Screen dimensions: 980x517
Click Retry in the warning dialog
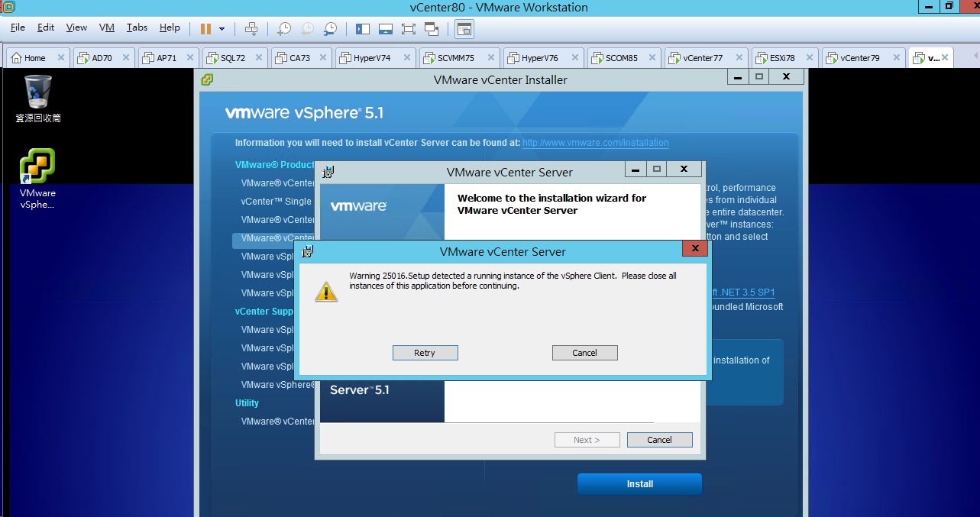tap(425, 353)
